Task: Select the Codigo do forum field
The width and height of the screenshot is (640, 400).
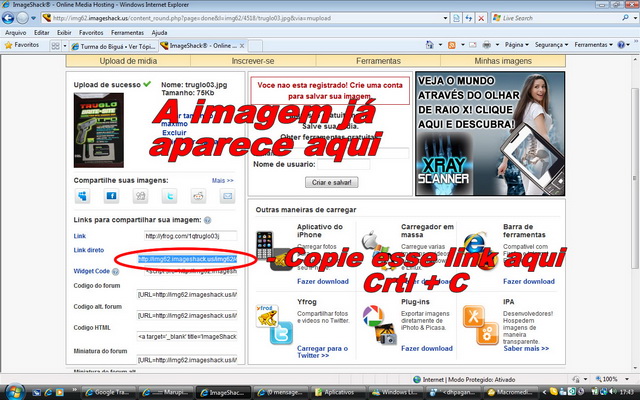Action: pyautogui.click(x=187, y=294)
